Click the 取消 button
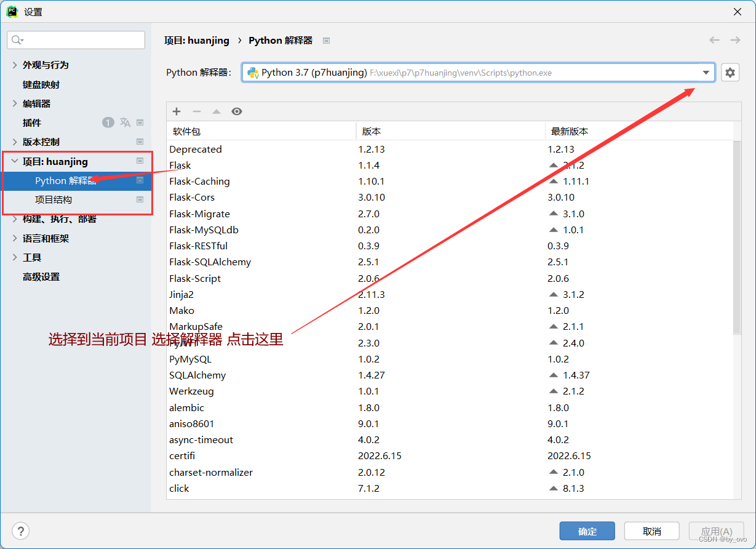 [x=652, y=531]
